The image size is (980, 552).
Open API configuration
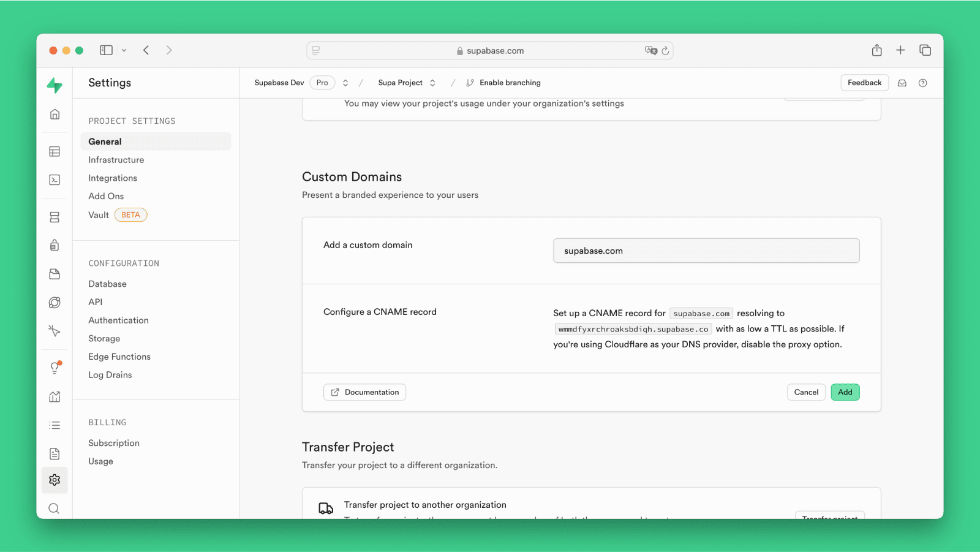click(96, 302)
